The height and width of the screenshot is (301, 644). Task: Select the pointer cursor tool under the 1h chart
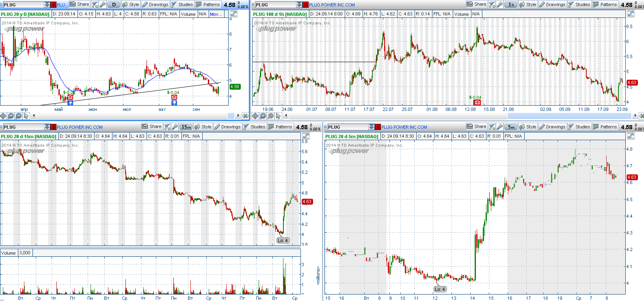(x=279, y=116)
